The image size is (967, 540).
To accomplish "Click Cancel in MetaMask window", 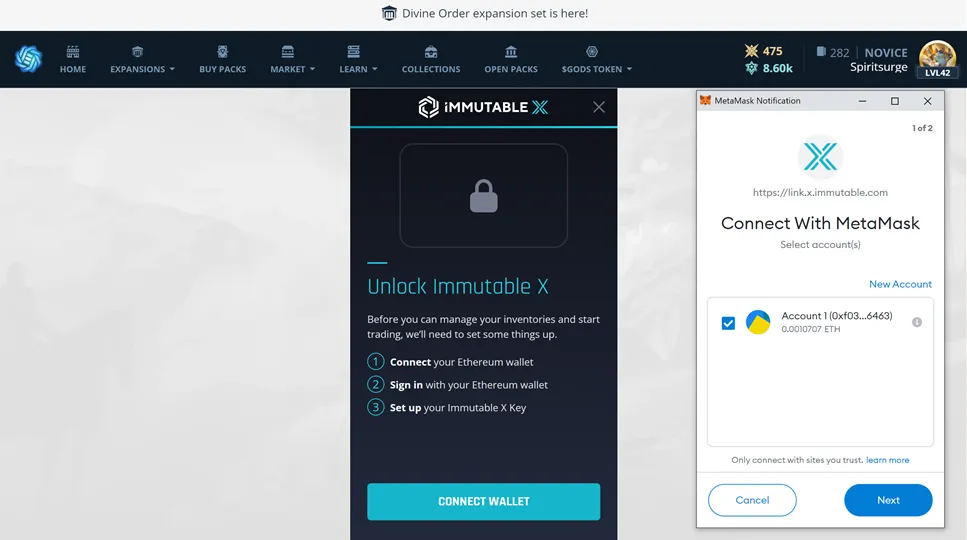I will tap(752, 500).
